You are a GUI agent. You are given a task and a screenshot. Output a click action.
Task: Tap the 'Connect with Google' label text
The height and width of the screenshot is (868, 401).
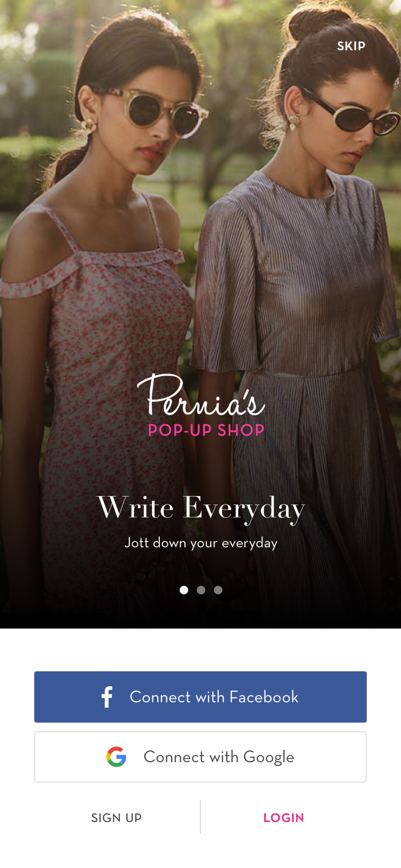click(219, 757)
